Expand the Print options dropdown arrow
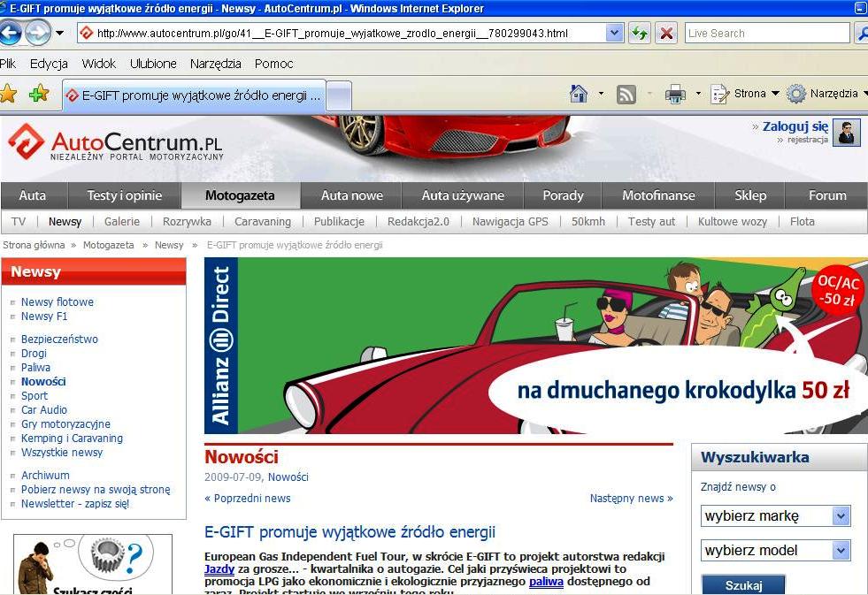868x595 pixels. 699,94
